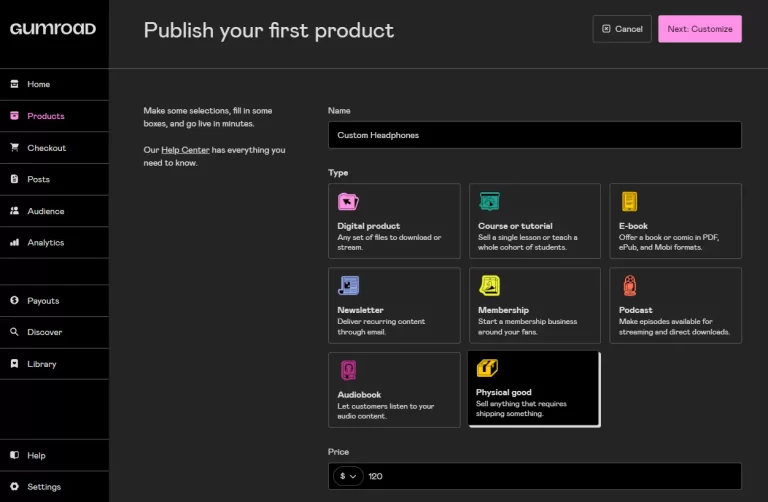Click the pink Digital product folder icon
The width and height of the screenshot is (768, 502).
click(348, 201)
